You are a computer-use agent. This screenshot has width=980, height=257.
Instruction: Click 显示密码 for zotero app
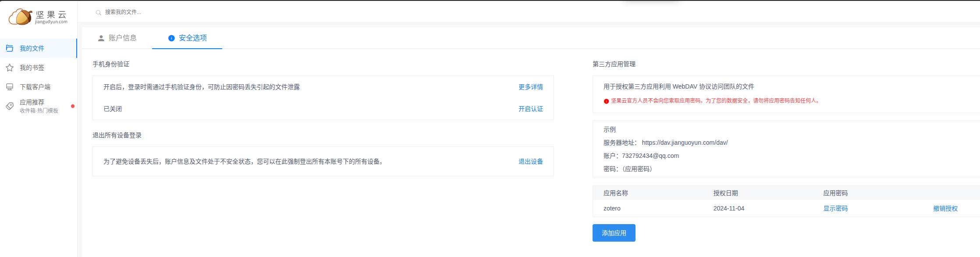[x=835, y=208]
